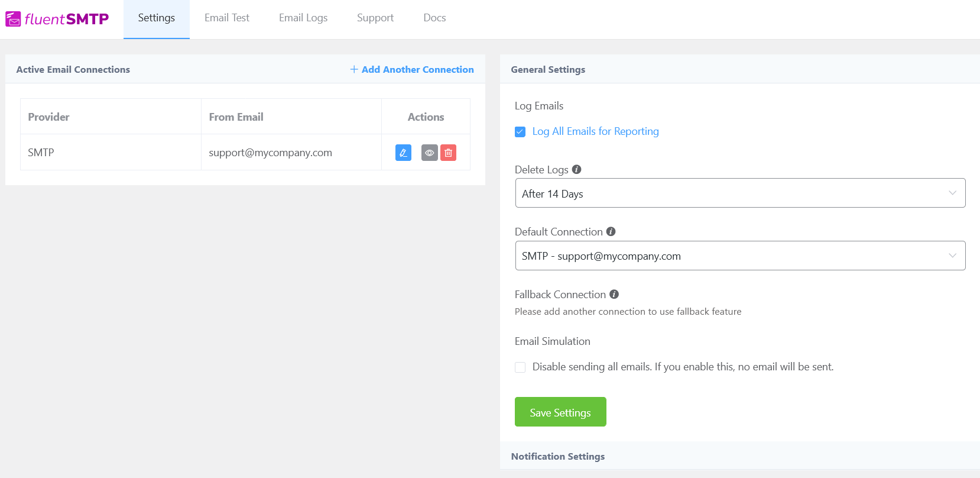Click the Default Connection info icon
This screenshot has height=478, width=980.
[611, 231]
